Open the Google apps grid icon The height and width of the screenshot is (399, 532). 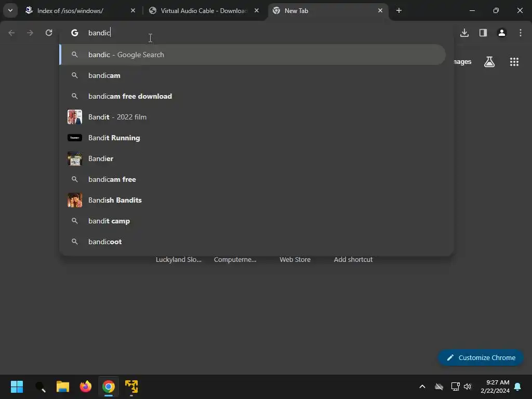point(514,62)
